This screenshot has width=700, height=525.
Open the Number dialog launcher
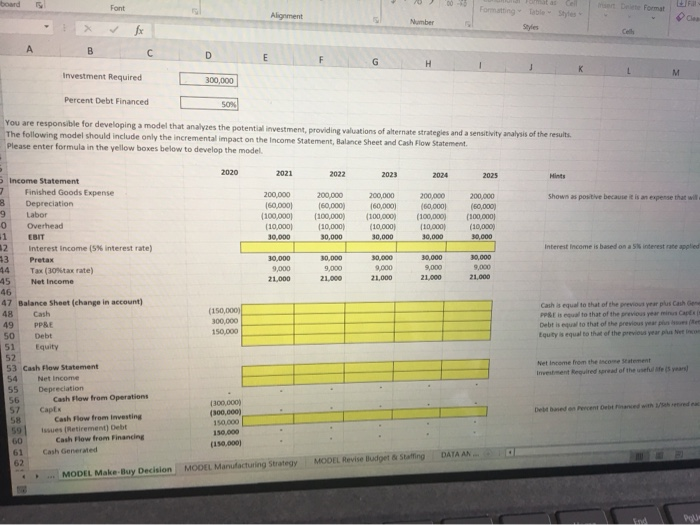tap(467, 24)
